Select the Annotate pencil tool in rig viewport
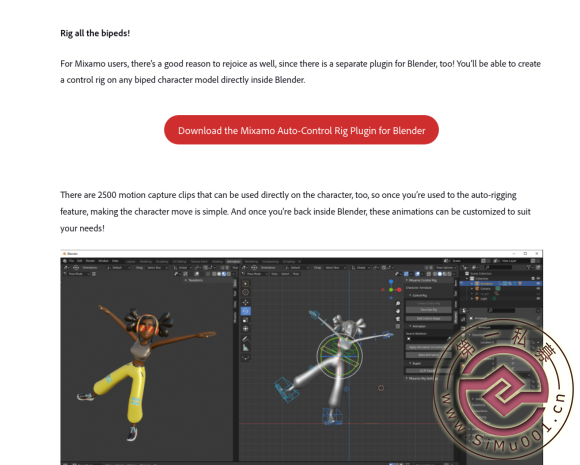 coord(245,338)
